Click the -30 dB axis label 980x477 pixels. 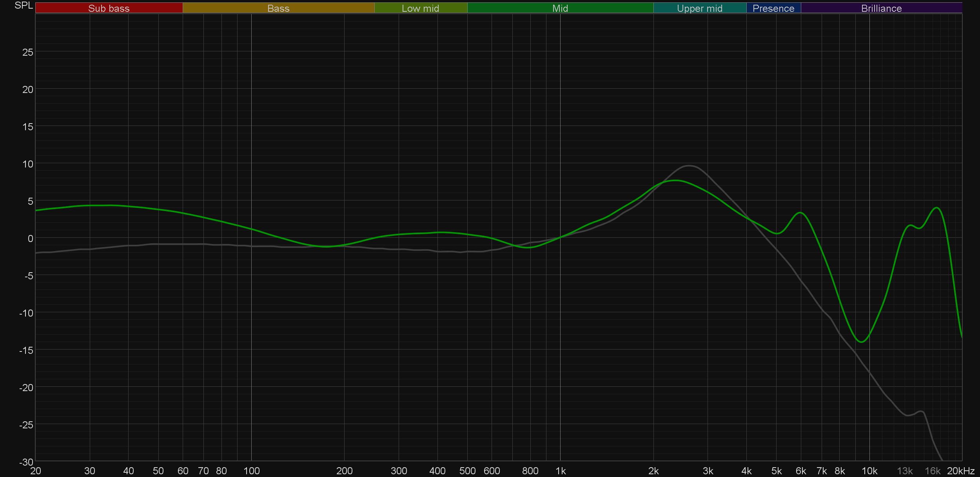coord(26,462)
